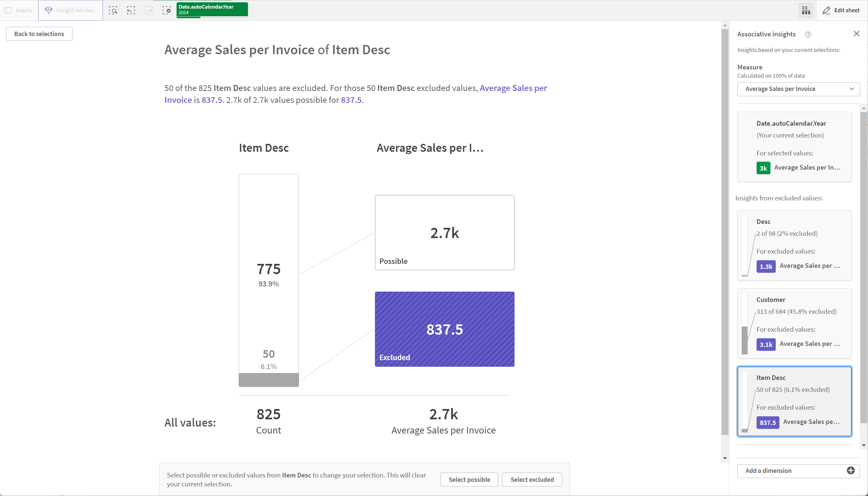Select the rectangular lasso selection icon
This screenshot has width=868, height=496.
pyautogui.click(x=113, y=10)
